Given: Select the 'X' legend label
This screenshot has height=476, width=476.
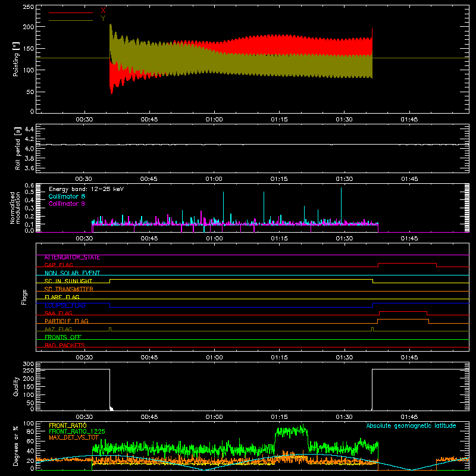Looking at the screenshot, I should click(x=103, y=11).
